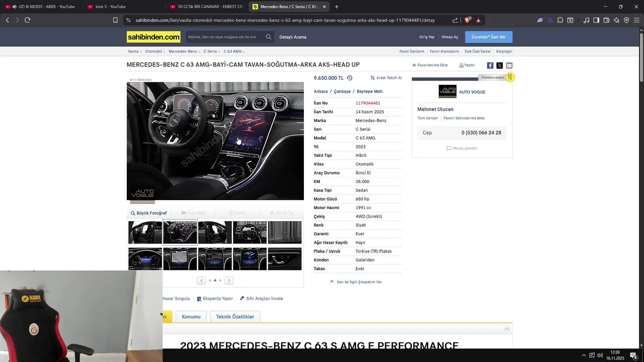Viewport: 644px width, 362px height.
Task: Select the navigation map screen thumbnail
Action: pos(180,258)
